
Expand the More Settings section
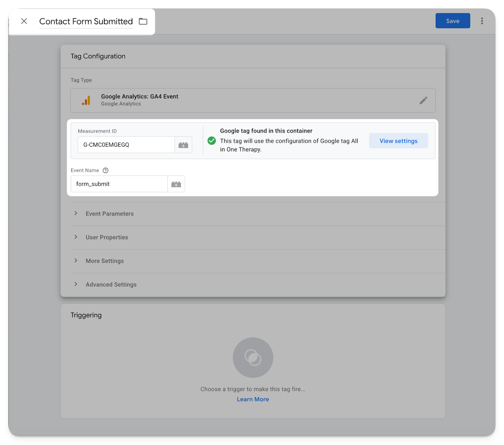point(105,261)
